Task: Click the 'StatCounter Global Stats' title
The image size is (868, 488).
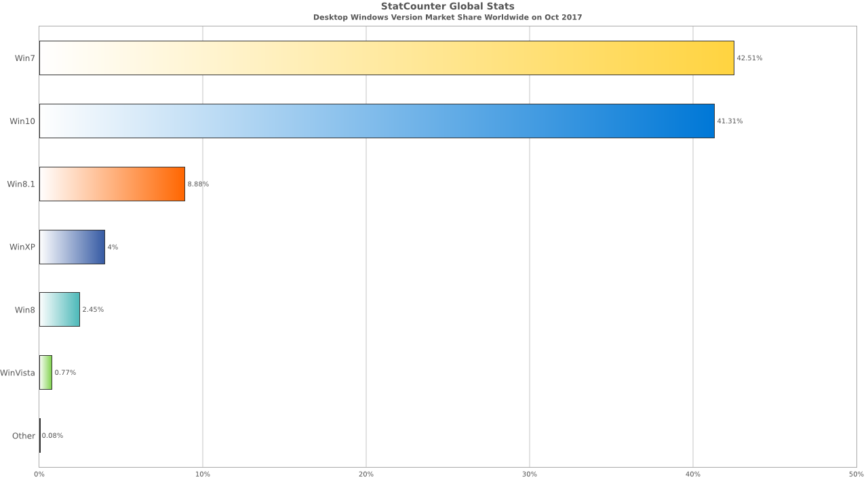Action: tap(448, 7)
